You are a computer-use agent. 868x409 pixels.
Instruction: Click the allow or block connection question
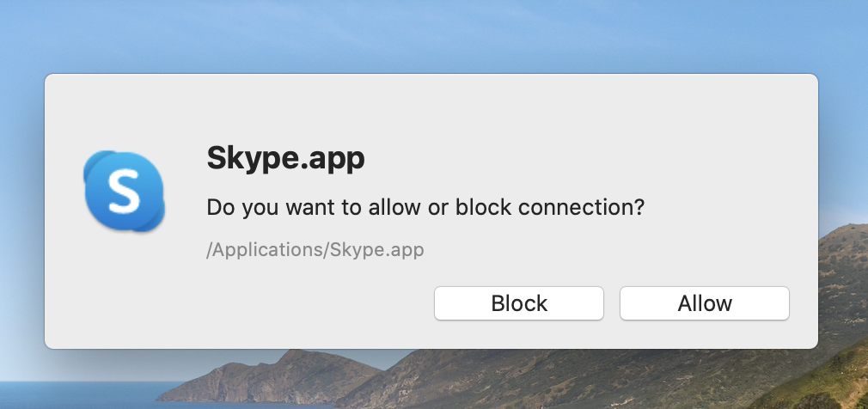point(425,208)
